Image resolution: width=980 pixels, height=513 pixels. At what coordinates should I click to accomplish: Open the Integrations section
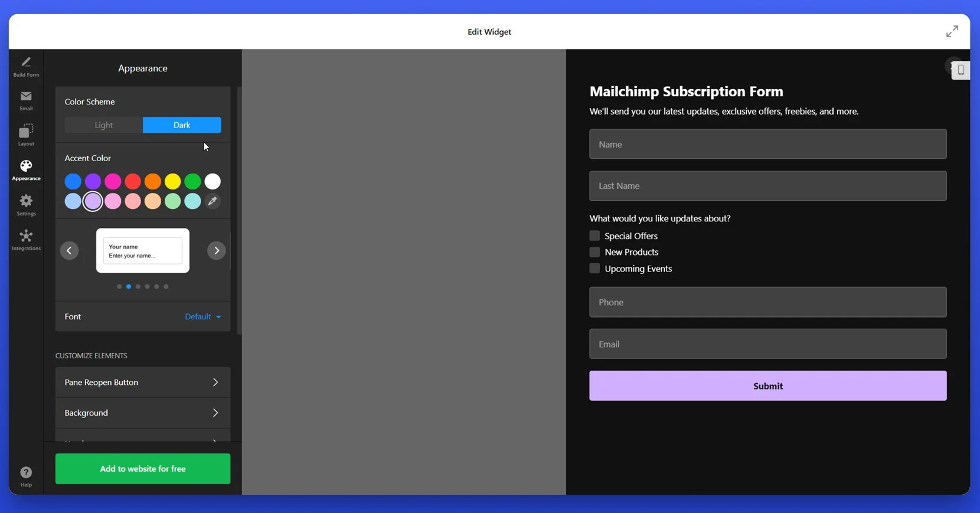[x=26, y=240]
